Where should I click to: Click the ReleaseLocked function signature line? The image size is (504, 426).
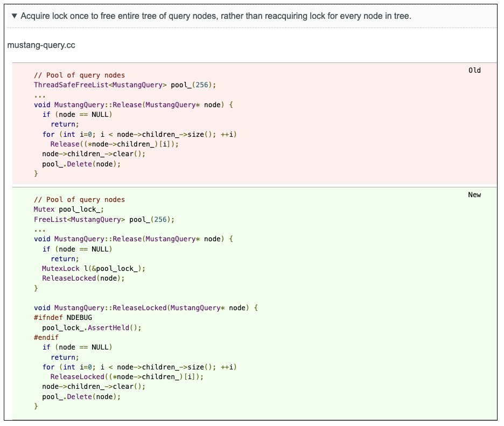(146, 308)
